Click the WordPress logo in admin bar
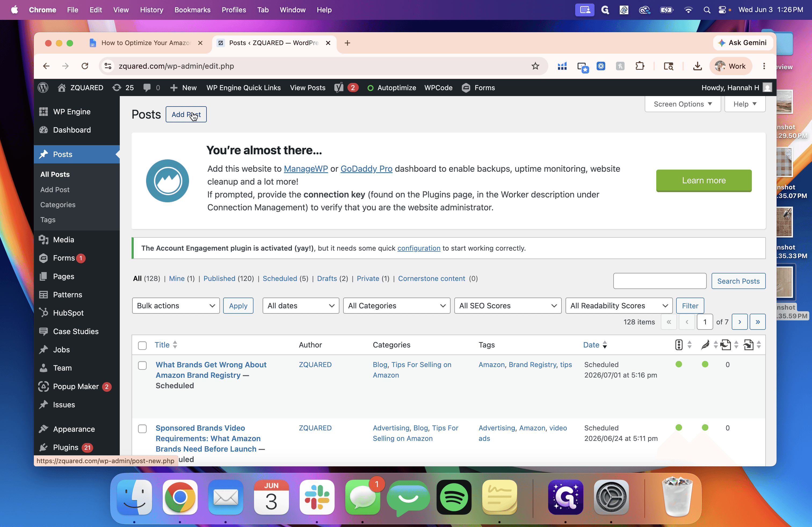The width and height of the screenshot is (812, 527). coord(43,87)
